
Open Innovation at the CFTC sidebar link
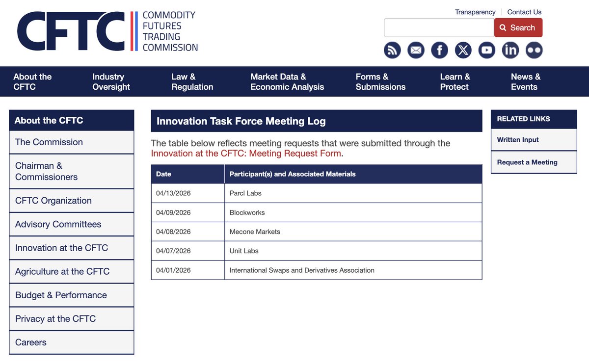pyautogui.click(x=72, y=248)
